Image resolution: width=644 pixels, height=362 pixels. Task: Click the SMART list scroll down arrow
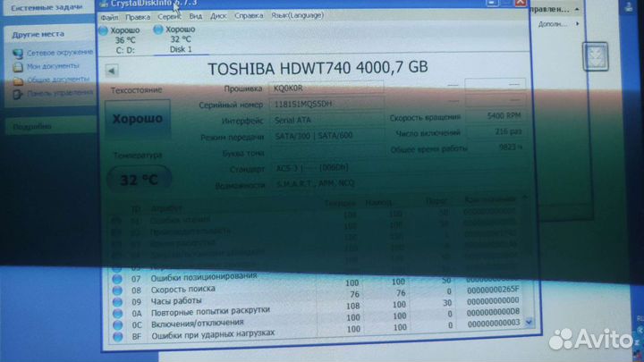coord(529,323)
